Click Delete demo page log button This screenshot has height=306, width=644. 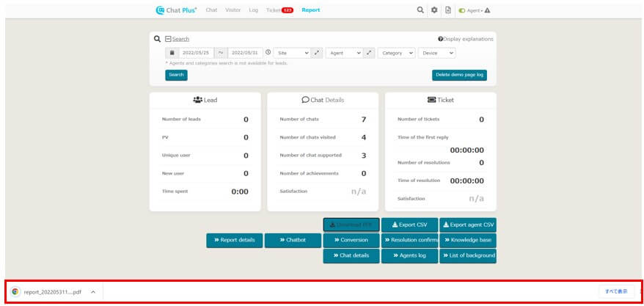[459, 75]
